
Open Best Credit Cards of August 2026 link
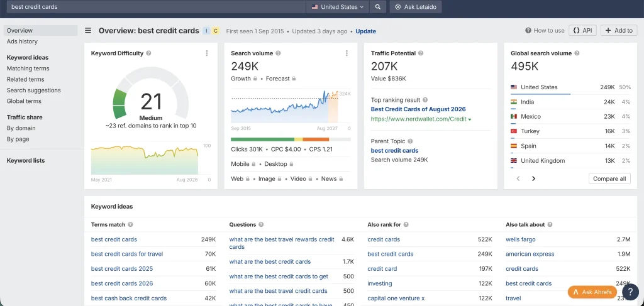(418, 109)
